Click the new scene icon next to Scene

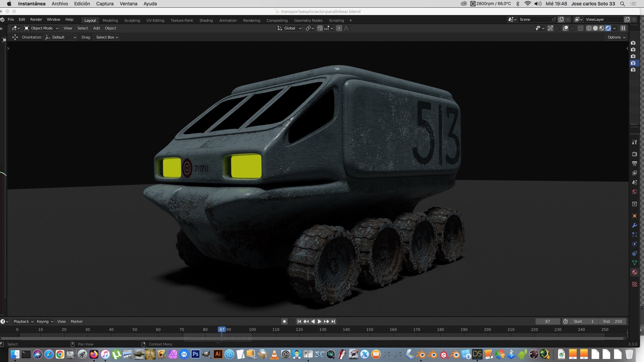click(x=561, y=19)
